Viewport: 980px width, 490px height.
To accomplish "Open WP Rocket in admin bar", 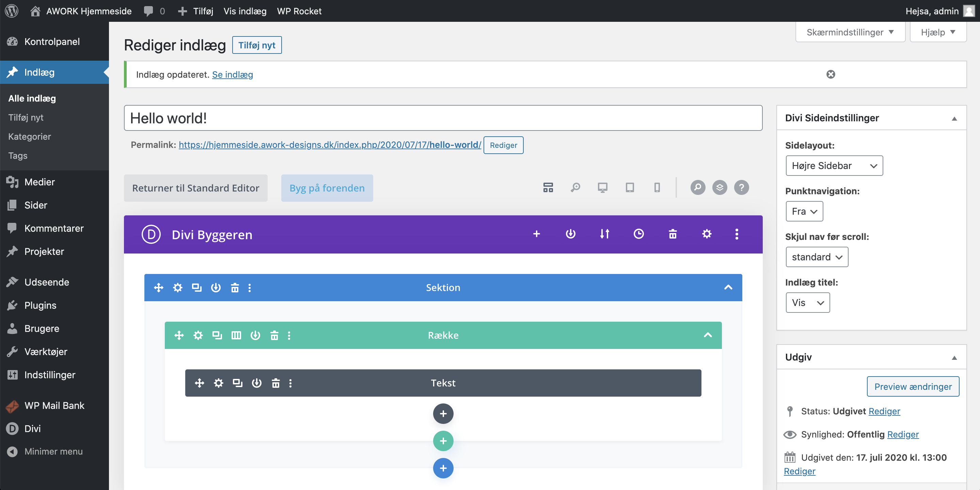I will [x=299, y=11].
